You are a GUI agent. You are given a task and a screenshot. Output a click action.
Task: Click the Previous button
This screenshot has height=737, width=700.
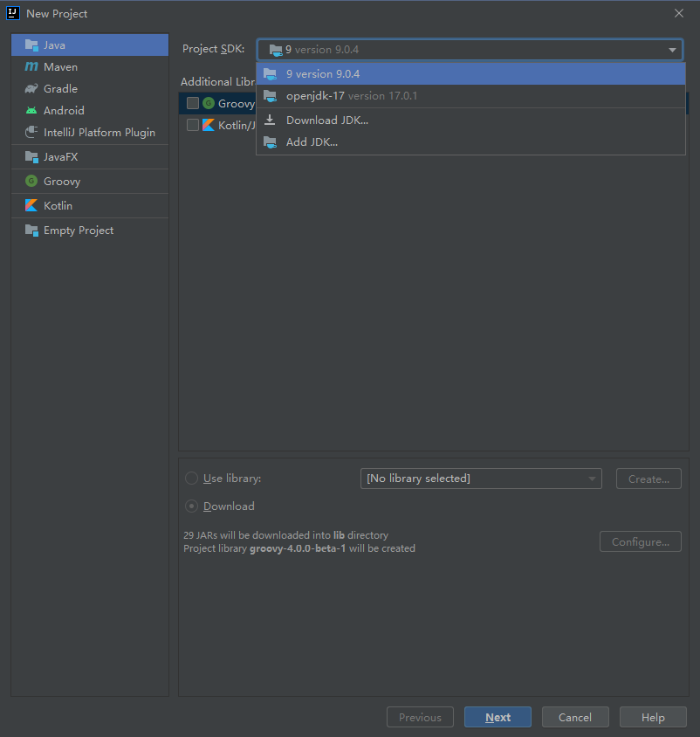[x=420, y=717]
